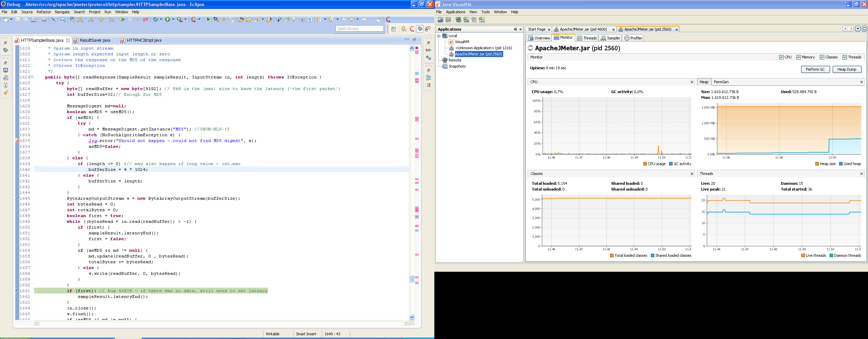Uncheck the Memory checkbox in Monitor view

[798, 57]
